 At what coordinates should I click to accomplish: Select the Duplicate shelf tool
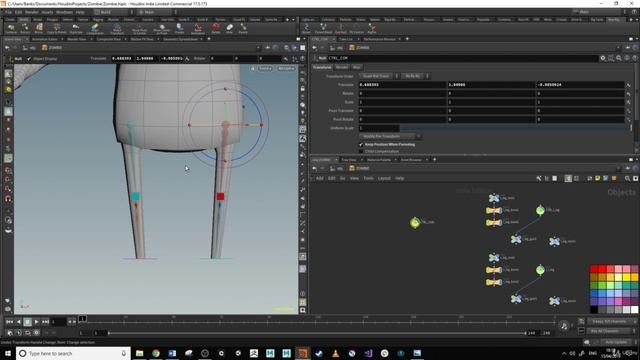click(x=76, y=29)
